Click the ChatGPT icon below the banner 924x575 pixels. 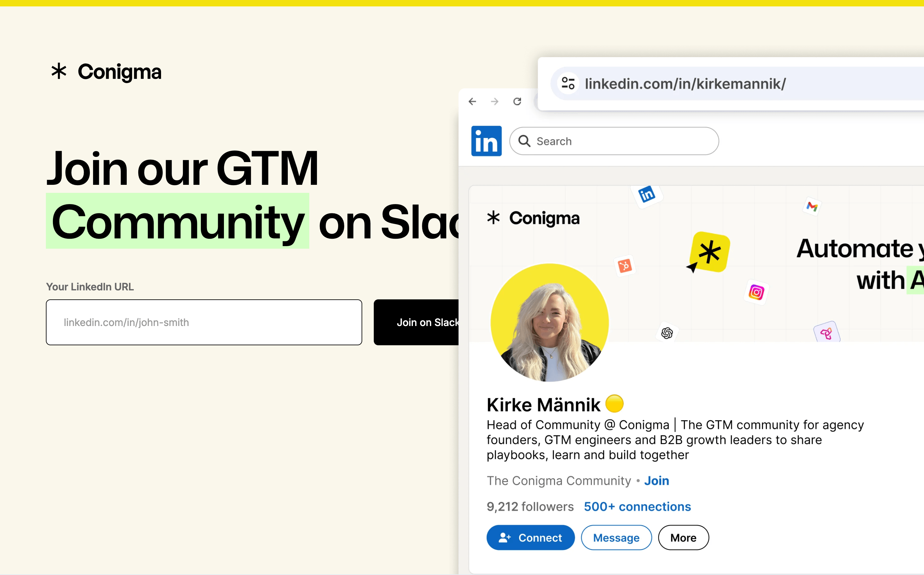667,333
